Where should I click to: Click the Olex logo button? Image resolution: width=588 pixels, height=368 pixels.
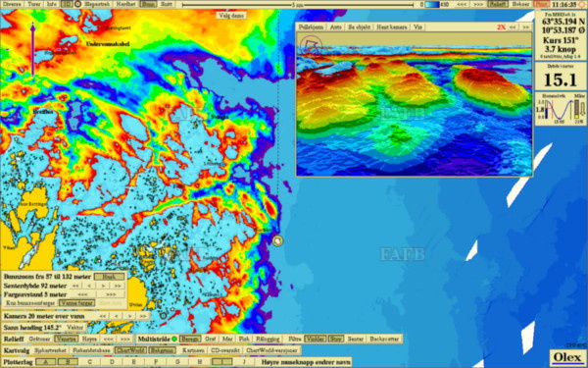pos(567,357)
